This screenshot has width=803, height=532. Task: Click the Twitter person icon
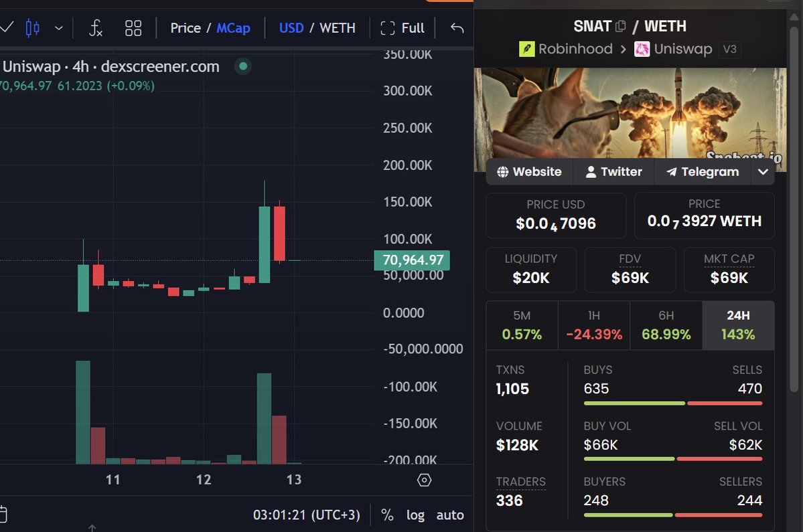[x=591, y=172]
